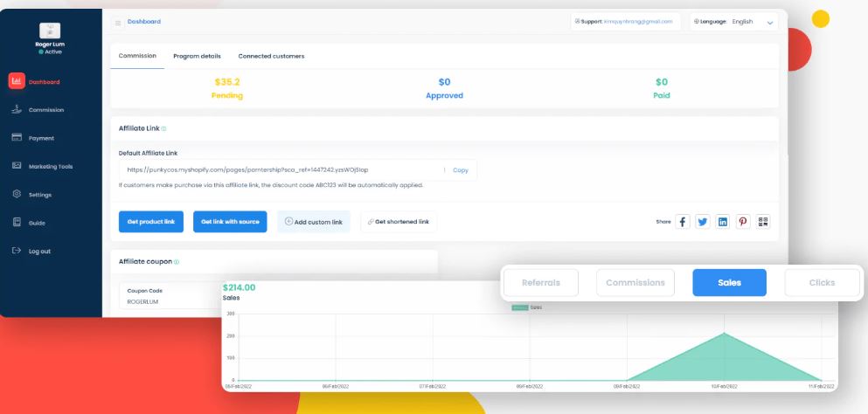
Task: Click the Active status indicator
Action: [50, 52]
